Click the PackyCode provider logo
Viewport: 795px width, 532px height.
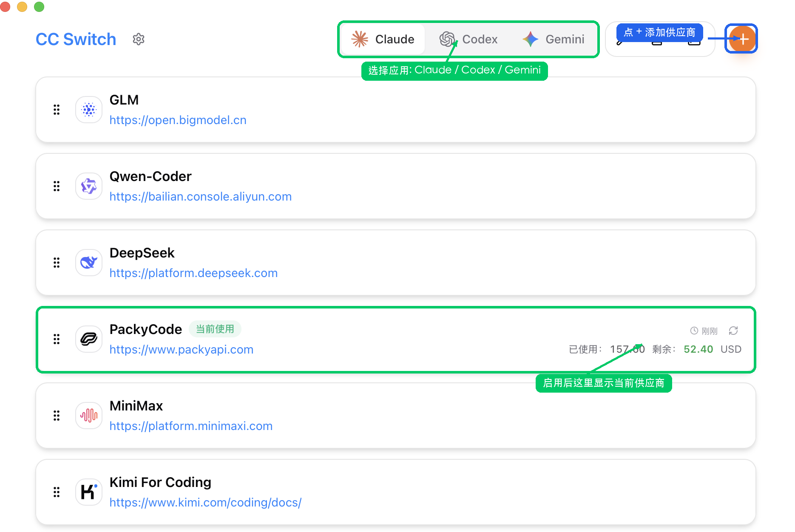coord(89,339)
